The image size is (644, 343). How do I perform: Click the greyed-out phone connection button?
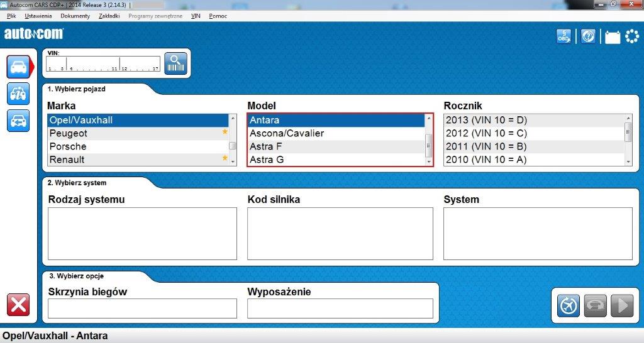[x=595, y=306]
